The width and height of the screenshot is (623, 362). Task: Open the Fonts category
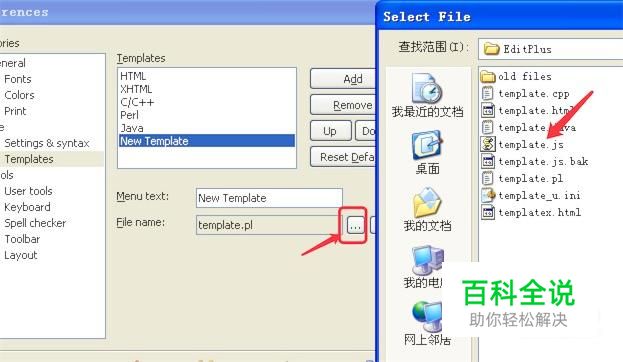[18, 79]
